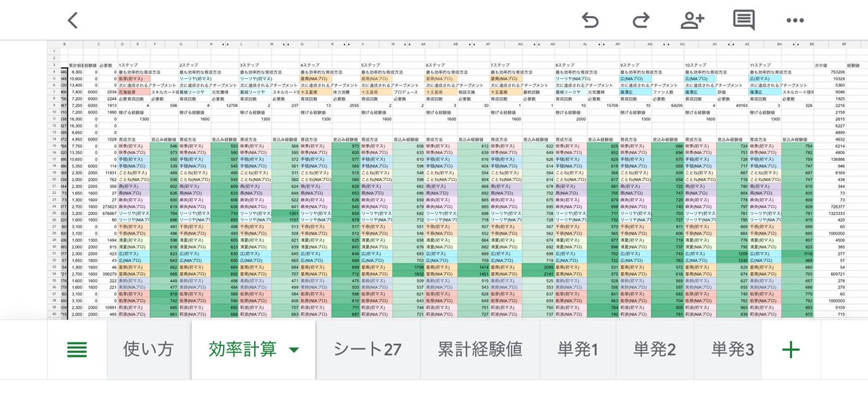Screen dimensions: 868x401
Task: Select the 1ステップ header cell
Action: pos(134,65)
